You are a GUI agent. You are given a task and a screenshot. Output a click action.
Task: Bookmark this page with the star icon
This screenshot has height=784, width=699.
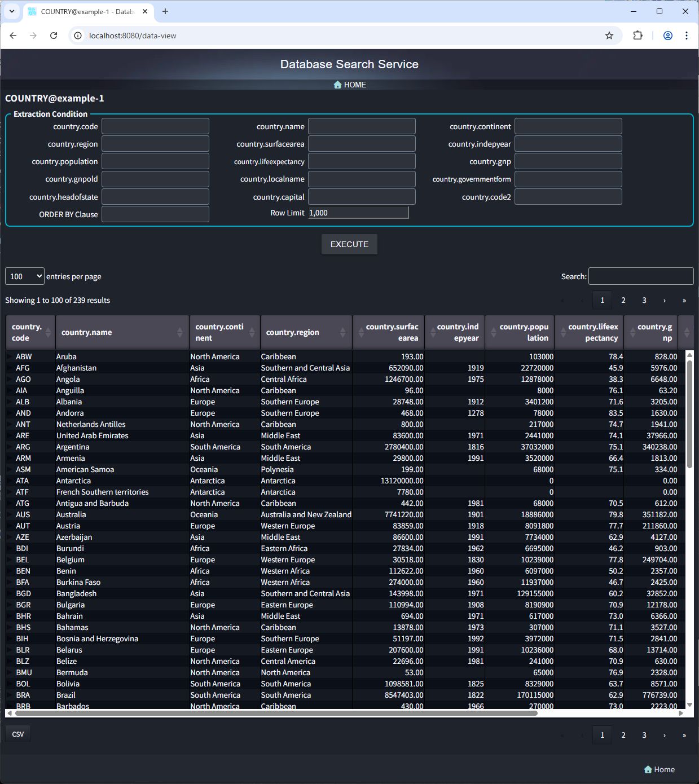(x=609, y=36)
